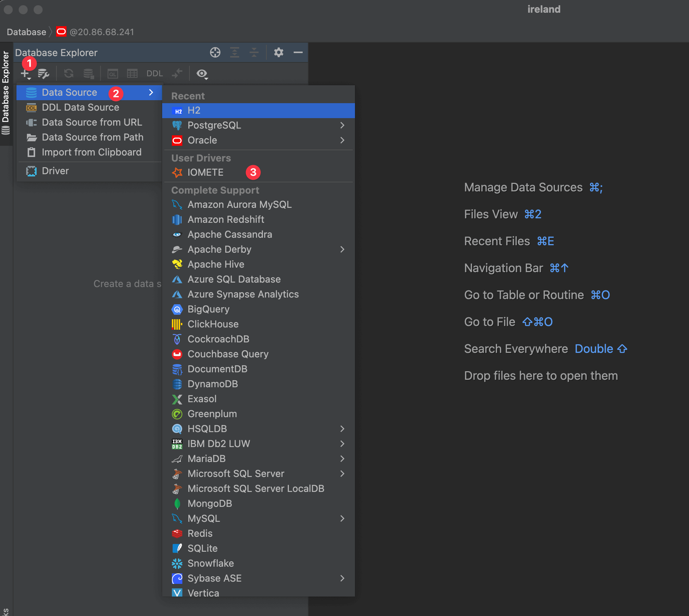This screenshot has width=689, height=616.
Task: Open the Database Explorer gear settings
Action: (x=279, y=52)
